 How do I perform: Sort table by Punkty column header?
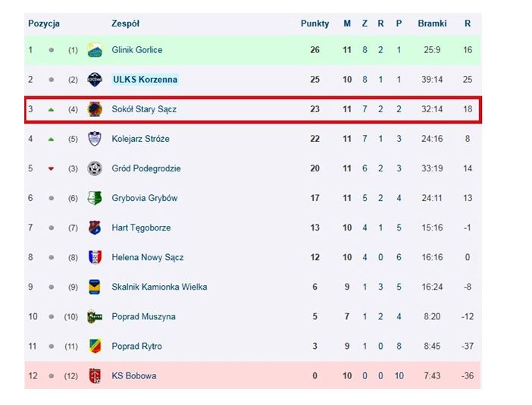coord(315,24)
